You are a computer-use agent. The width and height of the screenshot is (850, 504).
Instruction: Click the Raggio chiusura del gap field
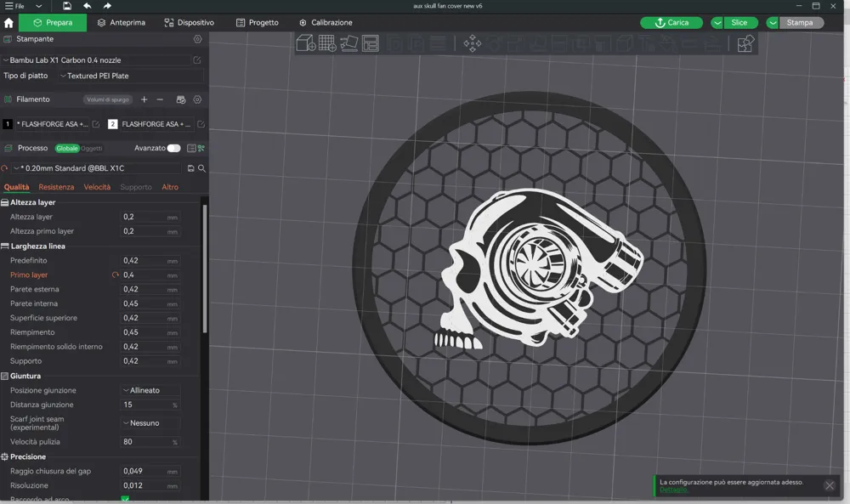[150, 472]
